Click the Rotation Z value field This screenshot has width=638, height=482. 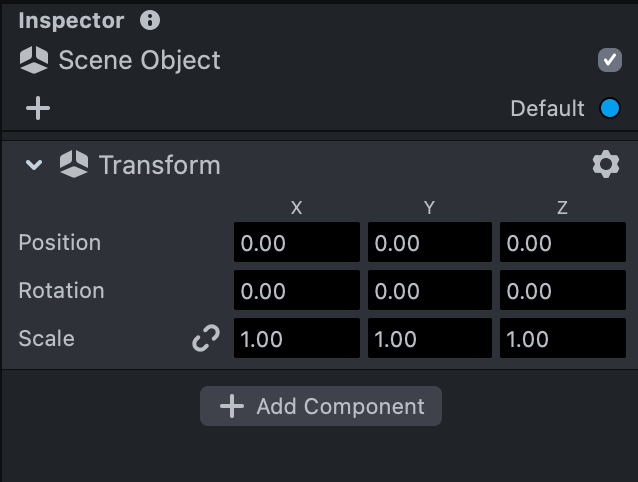pos(563,291)
